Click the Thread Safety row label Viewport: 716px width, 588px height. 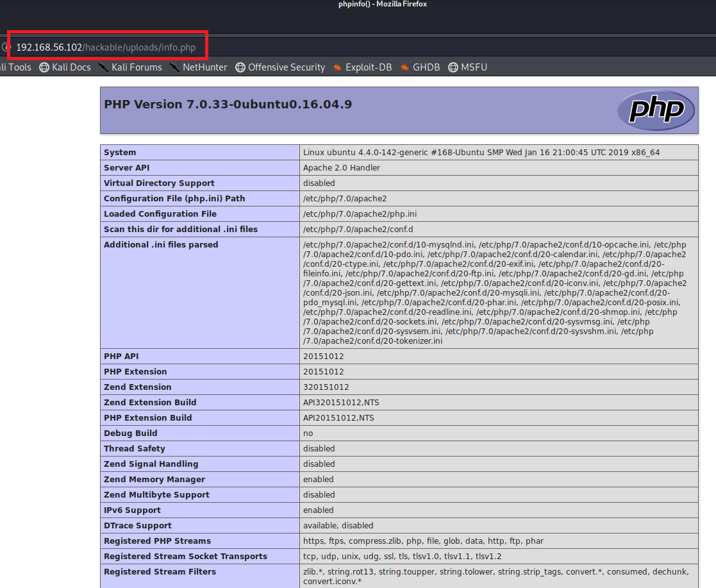pyautogui.click(x=134, y=449)
